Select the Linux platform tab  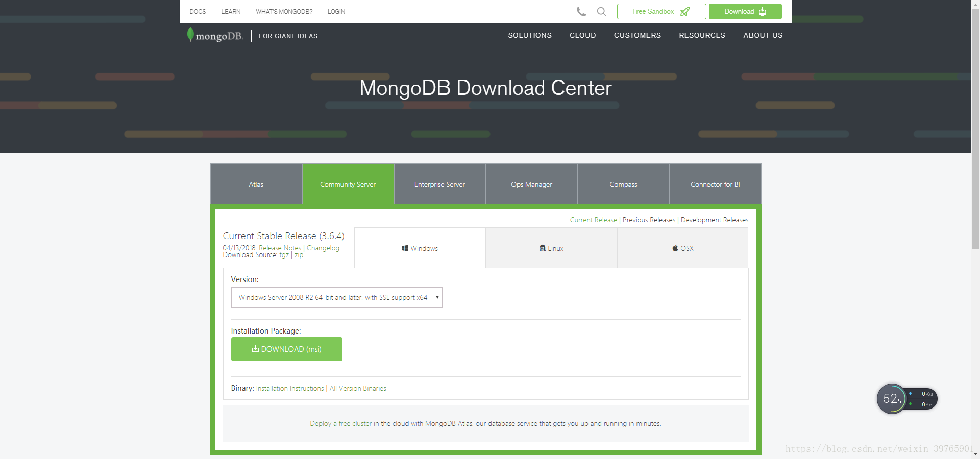(551, 248)
